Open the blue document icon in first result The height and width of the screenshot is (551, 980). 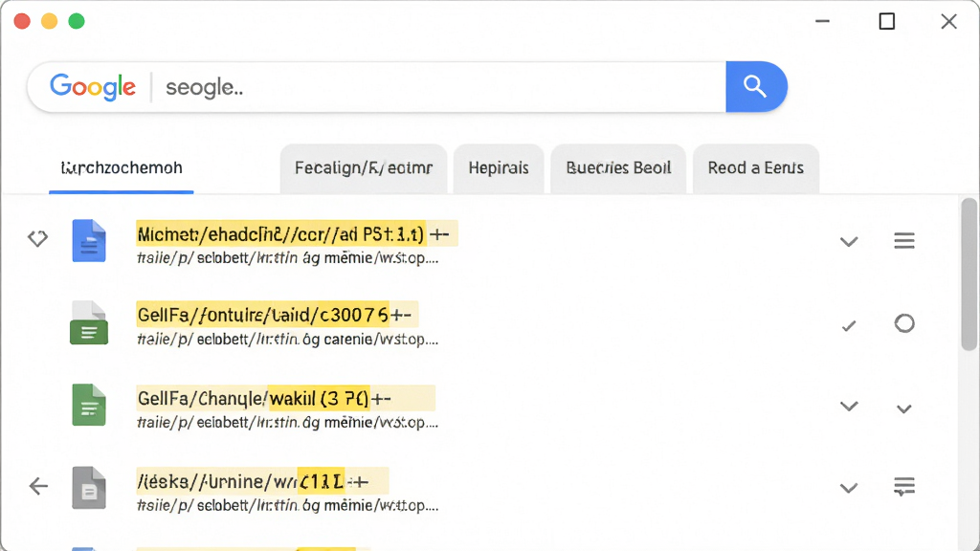pos(89,240)
